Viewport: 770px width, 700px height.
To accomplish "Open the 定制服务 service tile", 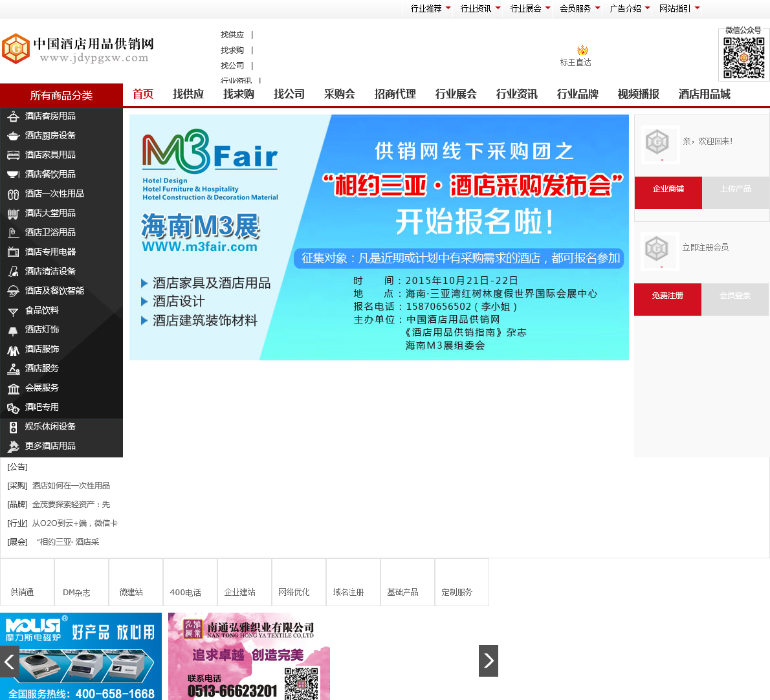I will coord(461,582).
